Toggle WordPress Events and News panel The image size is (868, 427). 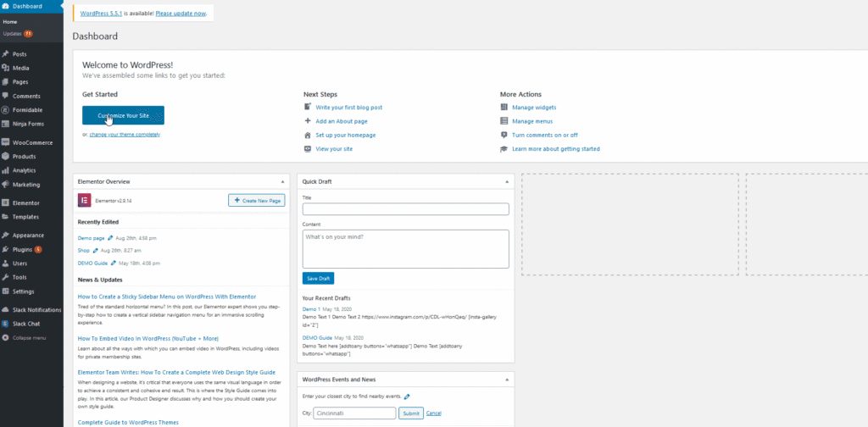[507, 379]
